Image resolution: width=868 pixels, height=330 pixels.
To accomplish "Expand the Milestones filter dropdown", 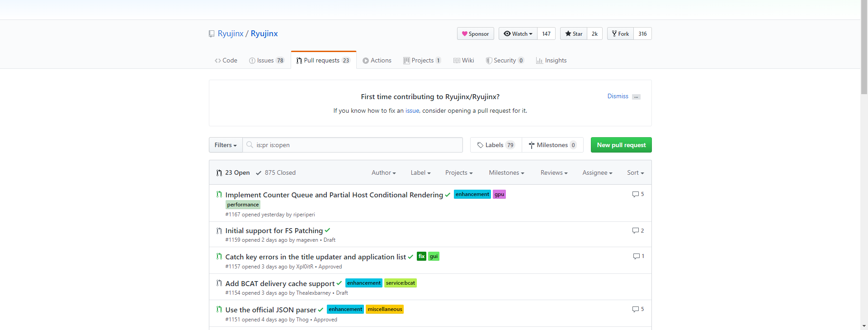I will [x=506, y=172].
